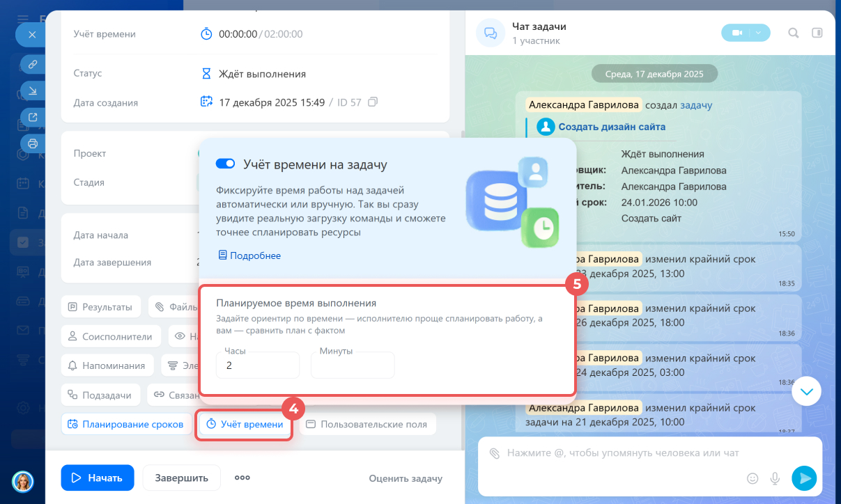
Task: Click message about 26 декабря 2025, 18:00
Action: point(658,316)
